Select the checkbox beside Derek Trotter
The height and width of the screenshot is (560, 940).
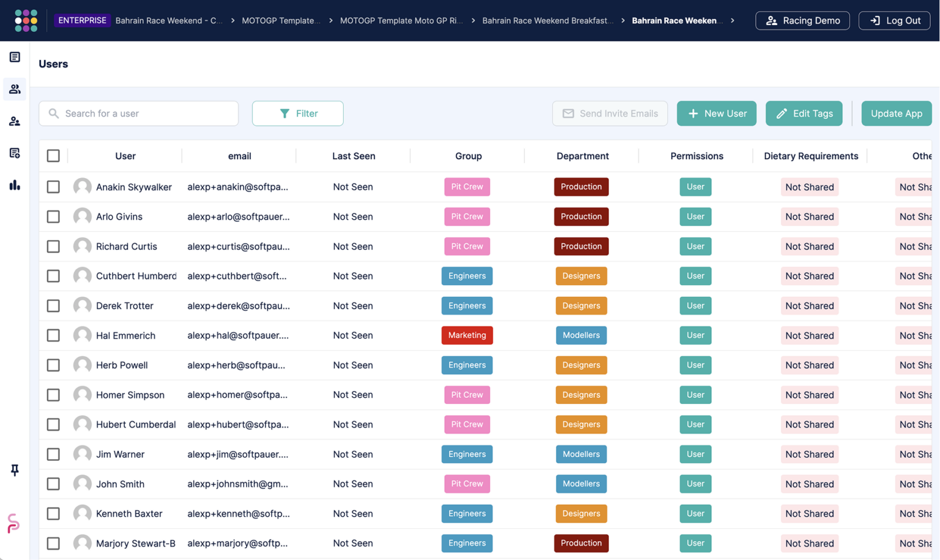(53, 305)
